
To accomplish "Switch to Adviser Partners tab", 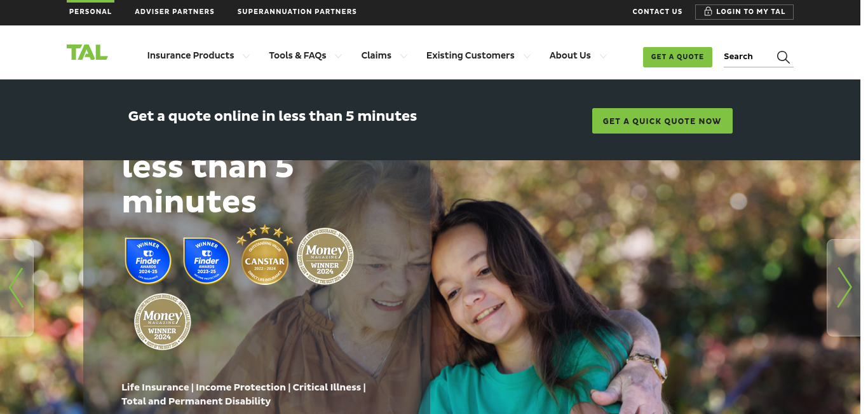I will [x=175, y=11].
